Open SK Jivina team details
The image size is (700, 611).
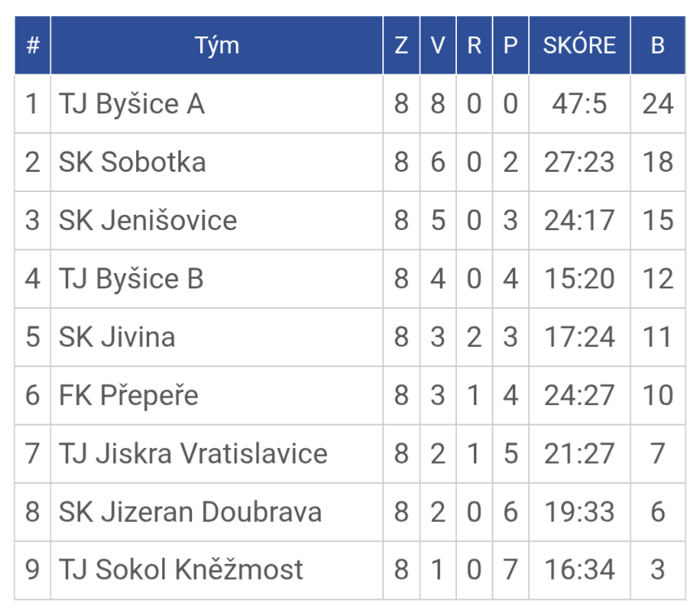tap(117, 337)
